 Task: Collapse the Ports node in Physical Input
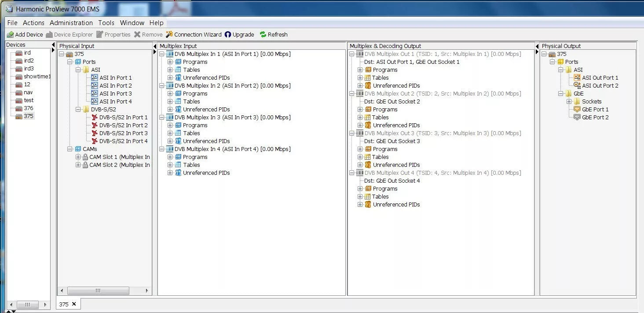(70, 62)
